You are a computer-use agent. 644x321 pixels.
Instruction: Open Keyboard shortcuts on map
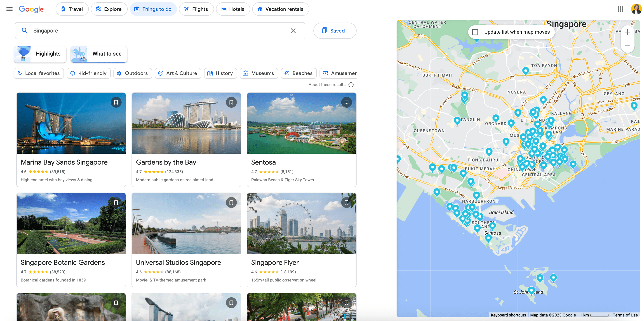(x=508, y=315)
